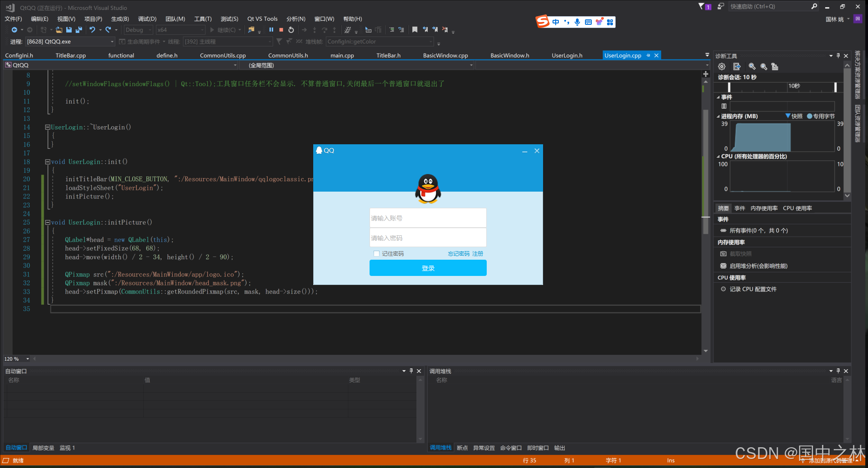Stop debugging with the red square icon

281,30
